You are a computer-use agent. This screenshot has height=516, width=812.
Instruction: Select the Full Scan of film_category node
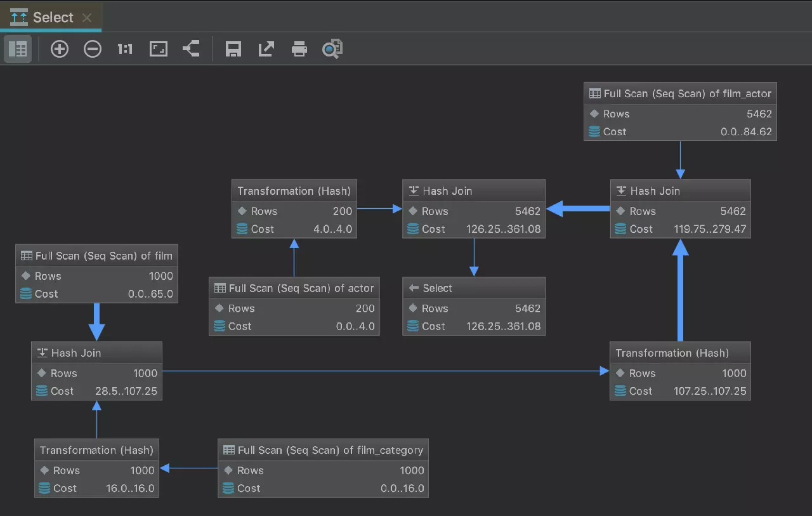(x=323, y=450)
